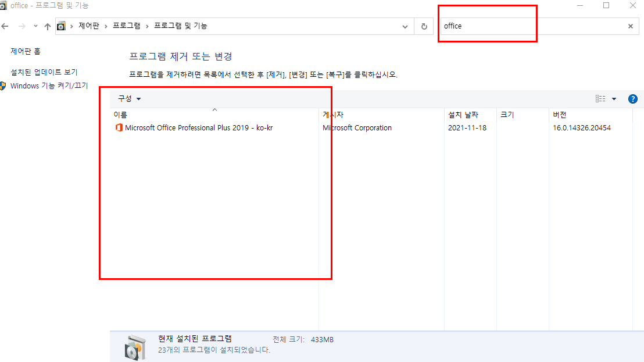The image size is (644, 362).
Task: Open 설치된 업데이트 보기 link
Action: (x=44, y=72)
